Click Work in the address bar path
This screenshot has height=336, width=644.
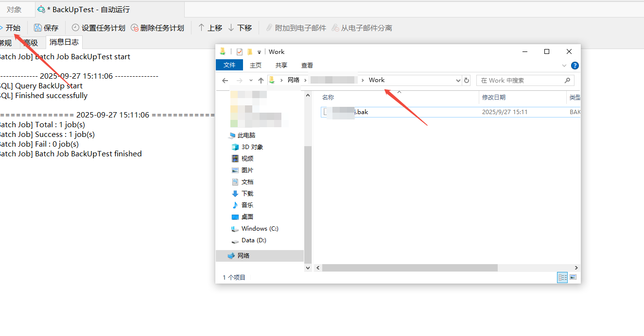(377, 80)
